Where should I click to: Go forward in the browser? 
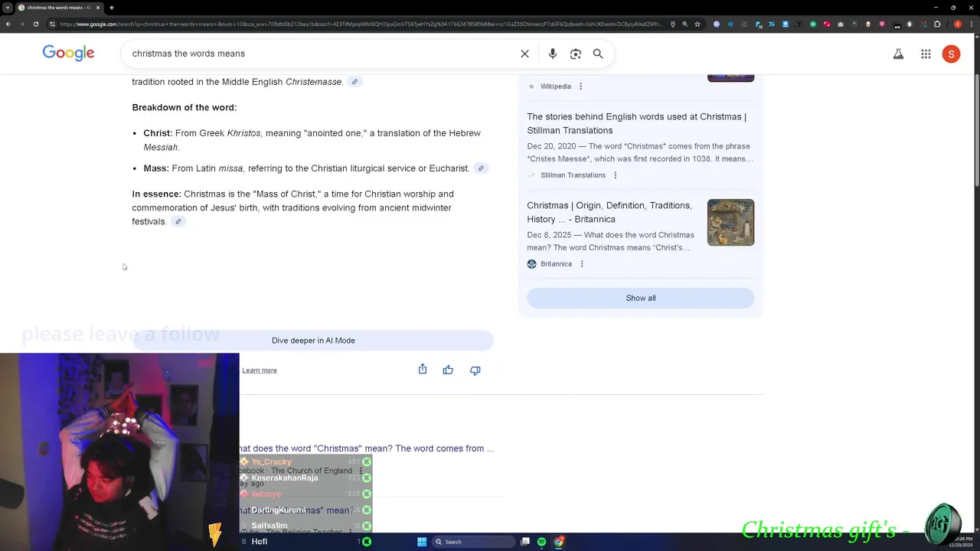[21, 24]
